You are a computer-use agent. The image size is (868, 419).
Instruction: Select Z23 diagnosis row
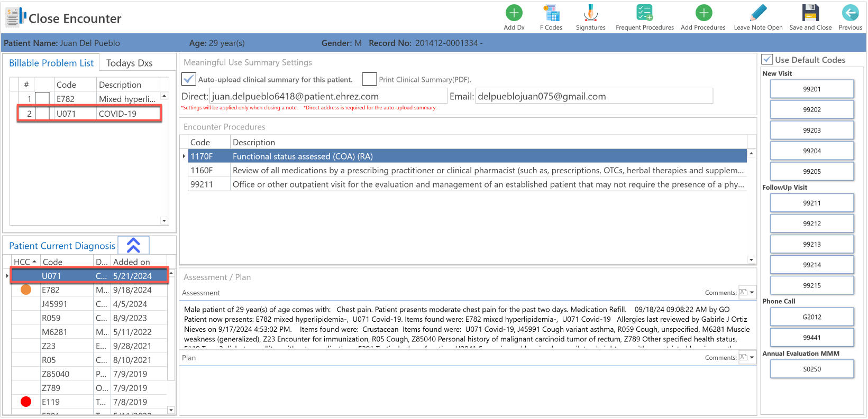point(89,346)
